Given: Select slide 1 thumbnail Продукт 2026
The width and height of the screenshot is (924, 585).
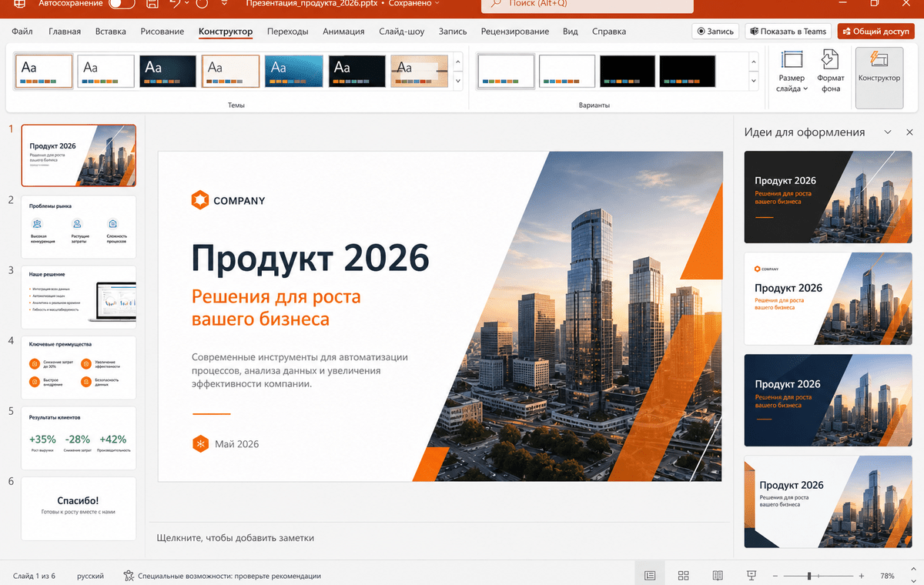Looking at the screenshot, I should (x=79, y=155).
